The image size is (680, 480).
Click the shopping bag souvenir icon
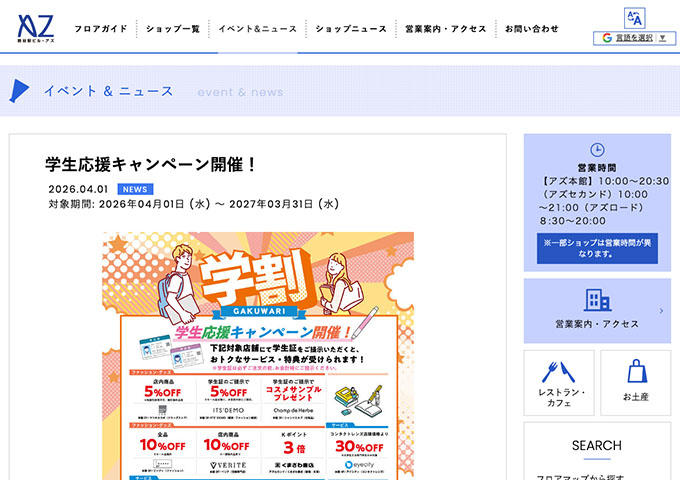[x=636, y=371]
